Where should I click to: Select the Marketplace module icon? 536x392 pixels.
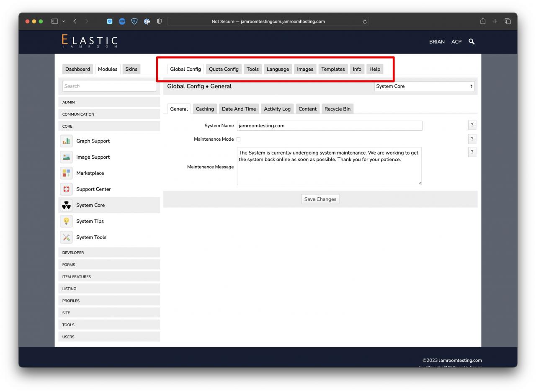(66, 173)
